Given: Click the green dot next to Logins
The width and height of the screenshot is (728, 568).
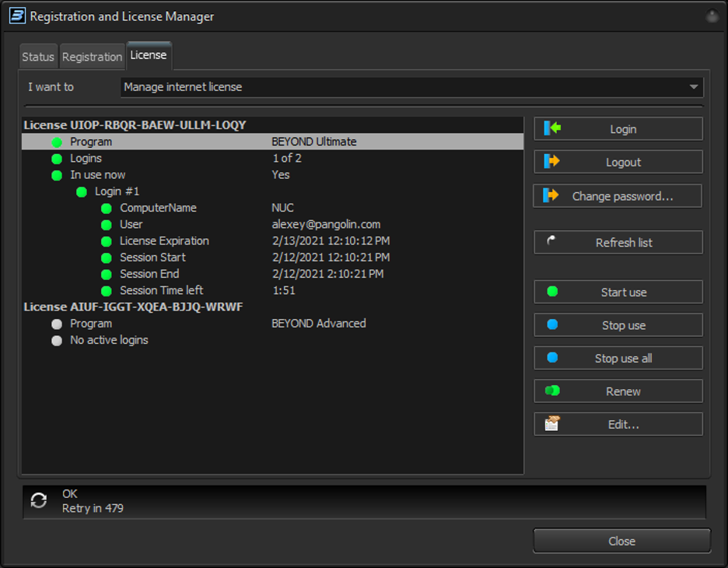Looking at the screenshot, I should click(57, 159).
